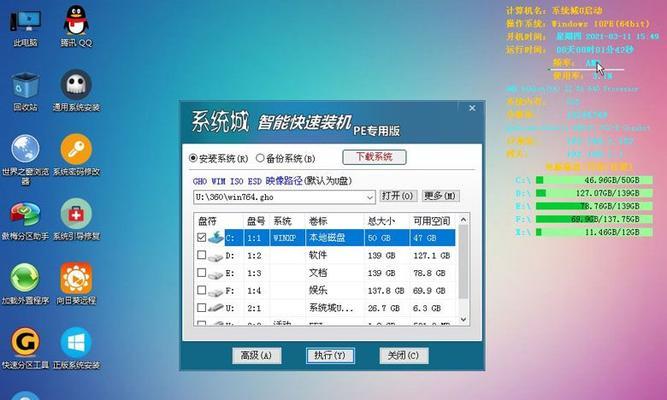Close the 系统城 installer dialog with X
This screenshot has height=400, width=667.
click(472, 109)
